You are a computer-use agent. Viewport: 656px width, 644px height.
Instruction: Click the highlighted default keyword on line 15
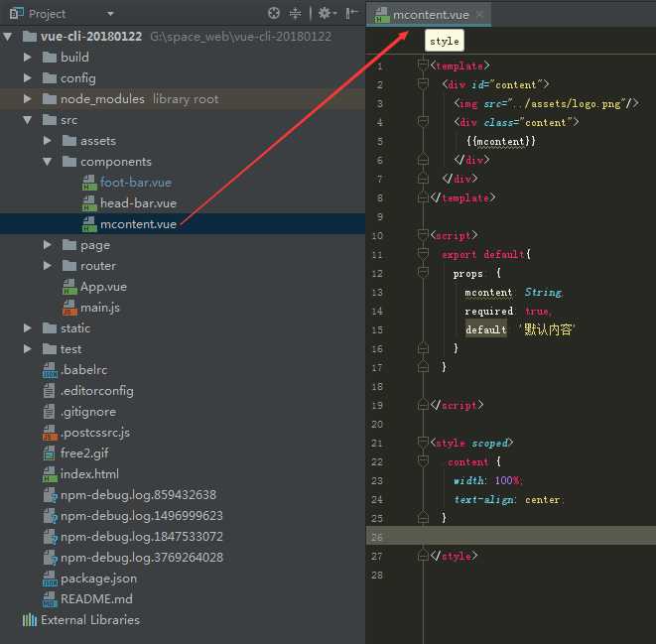pyautogui.click(x=485, y=330)
